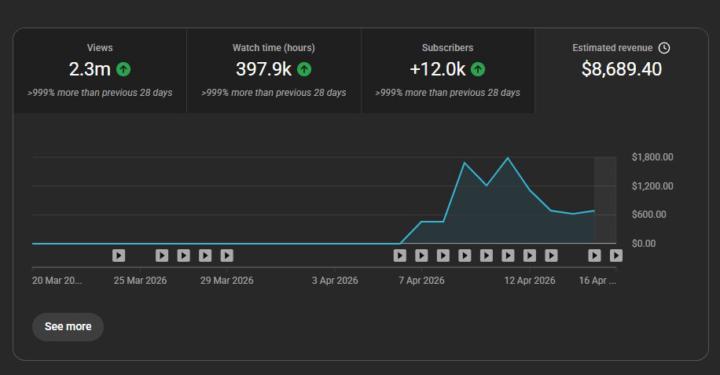Select the Estimated revenue tab
This screenshot has height=375, width=720.
pos(621,71)
